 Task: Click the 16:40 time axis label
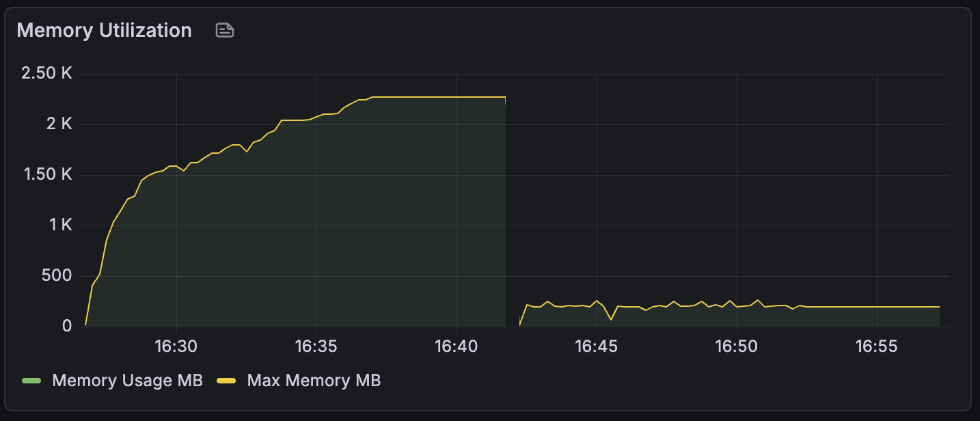(x=457, y=347)
